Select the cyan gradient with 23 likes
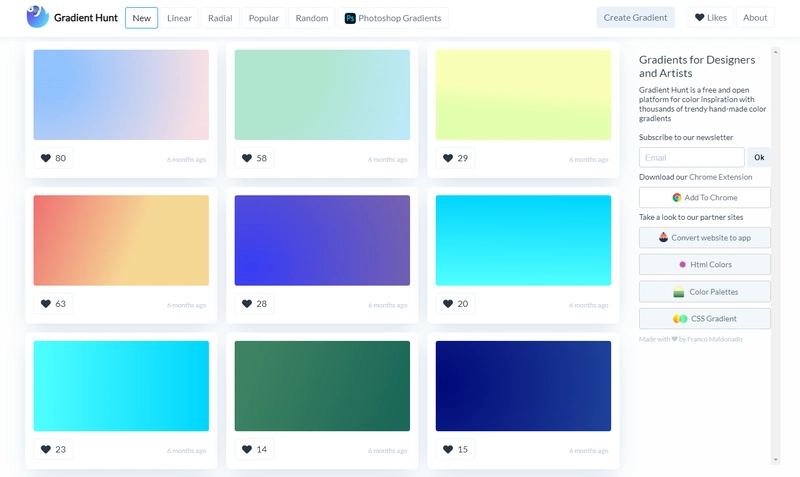 coord(121,386)
